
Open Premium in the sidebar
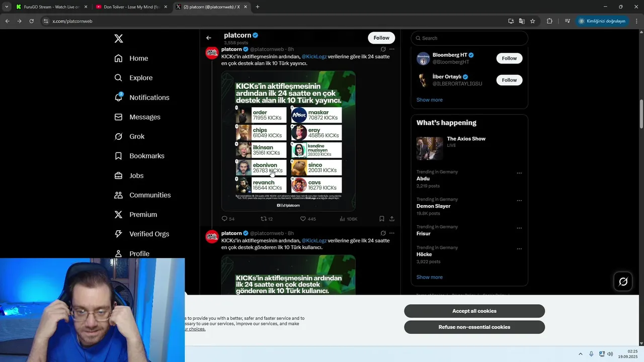(x=136, y=215)
